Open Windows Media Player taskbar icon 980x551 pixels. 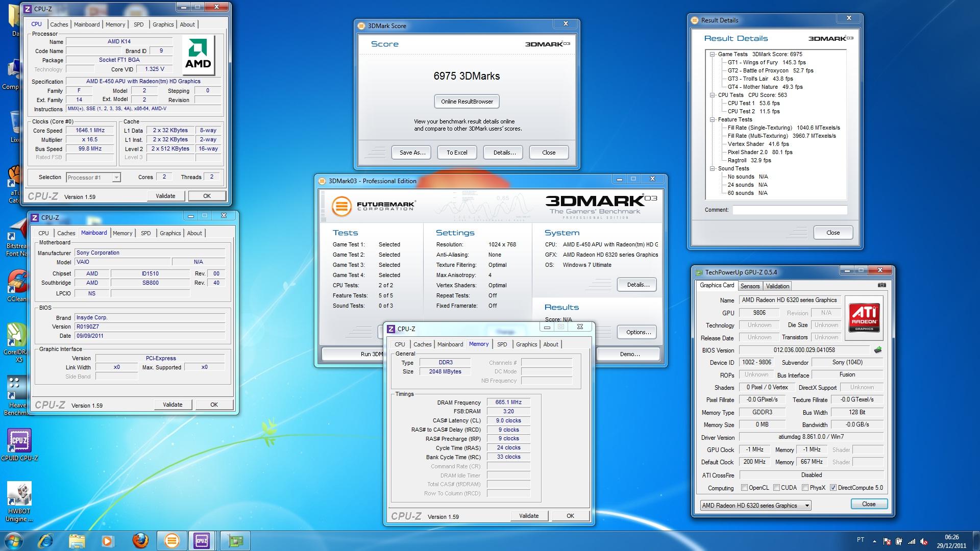[x=107, y=541]
